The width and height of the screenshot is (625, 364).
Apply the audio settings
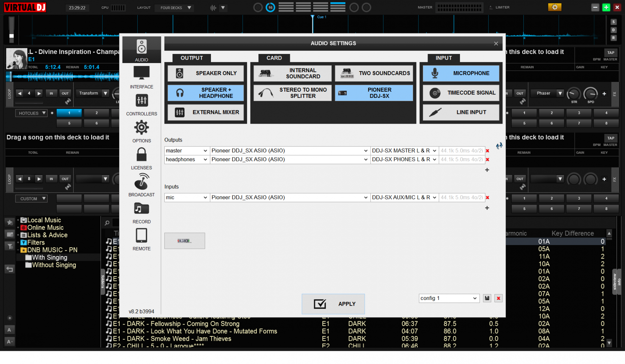tap(333, 304)
